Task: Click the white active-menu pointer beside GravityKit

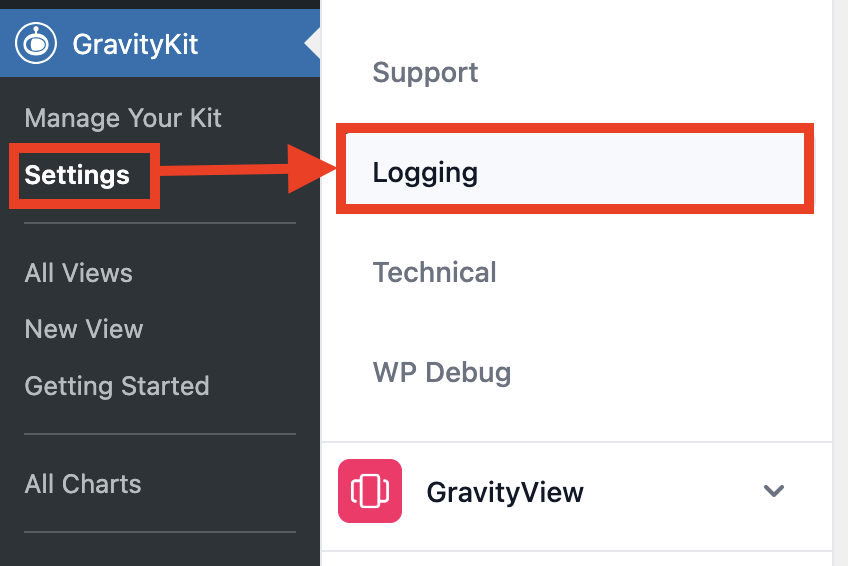Action: (x=313, y=44)
